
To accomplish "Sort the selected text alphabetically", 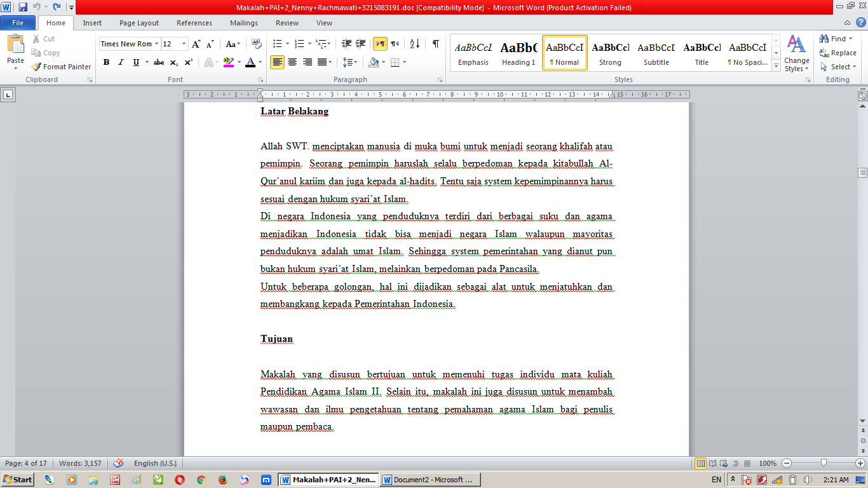I will (x=414, y=44).
